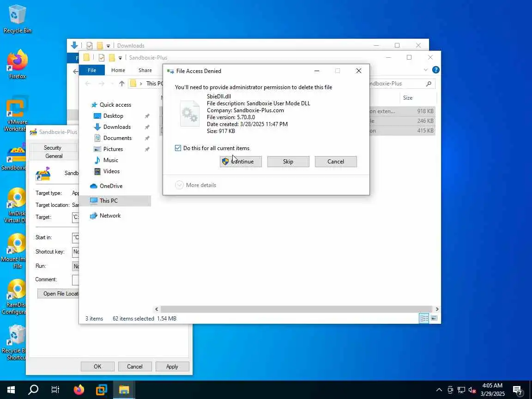Open Music folder in navigation pane
The height and width of the screenshot is (399, 532).
pyautogui.click(x=111, y=160)
